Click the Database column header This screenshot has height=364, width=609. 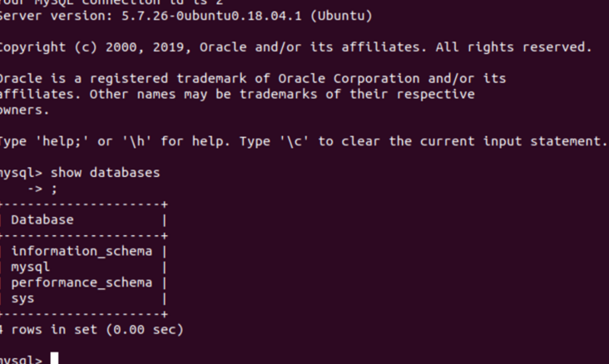click(42, 219)
